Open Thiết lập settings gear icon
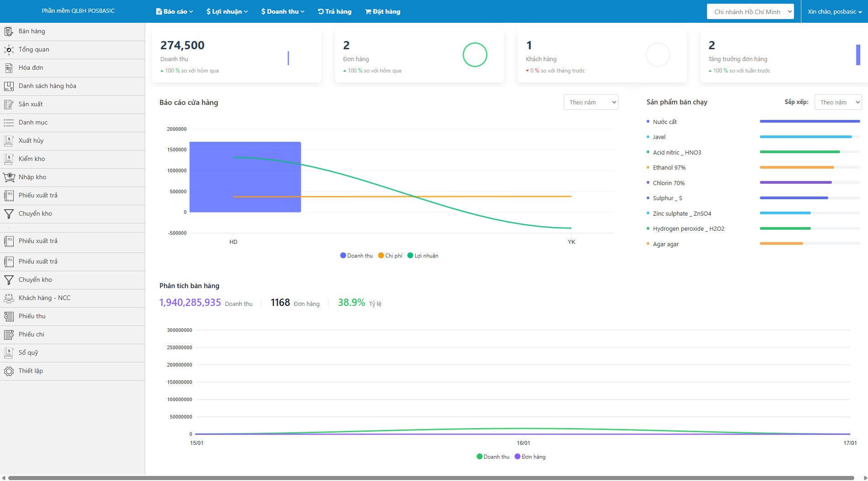 9,371
